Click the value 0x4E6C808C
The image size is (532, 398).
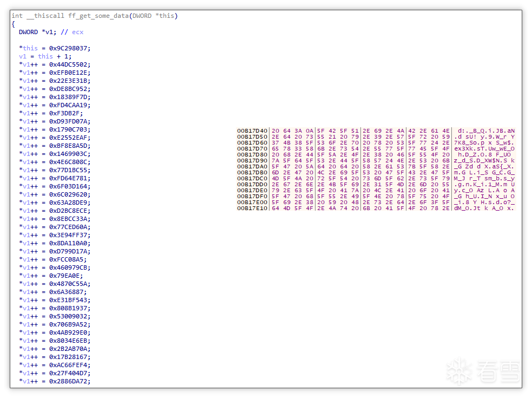tap(68, 162)
